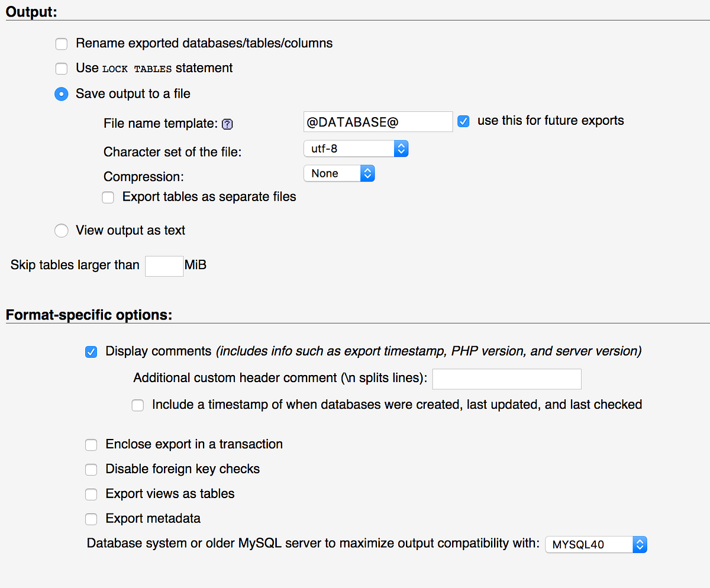The height and width of the screenshot is (588, 710).
Task: Focus the Skip tables larger than field
Action: coord(164,266)
